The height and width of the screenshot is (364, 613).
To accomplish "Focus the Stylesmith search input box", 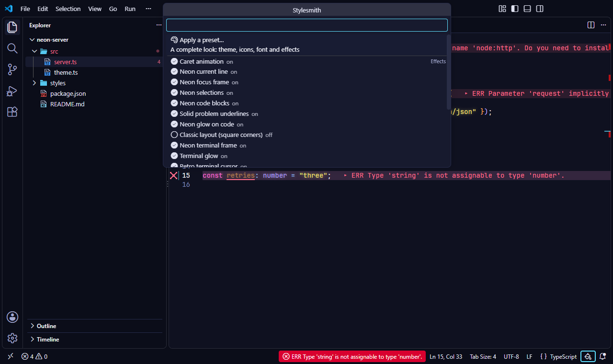I will click(307, 25).
